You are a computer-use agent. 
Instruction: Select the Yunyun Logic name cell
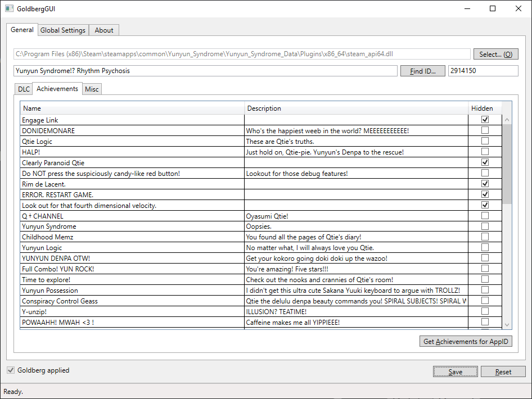pyautogui.click(x=132, y=247)
